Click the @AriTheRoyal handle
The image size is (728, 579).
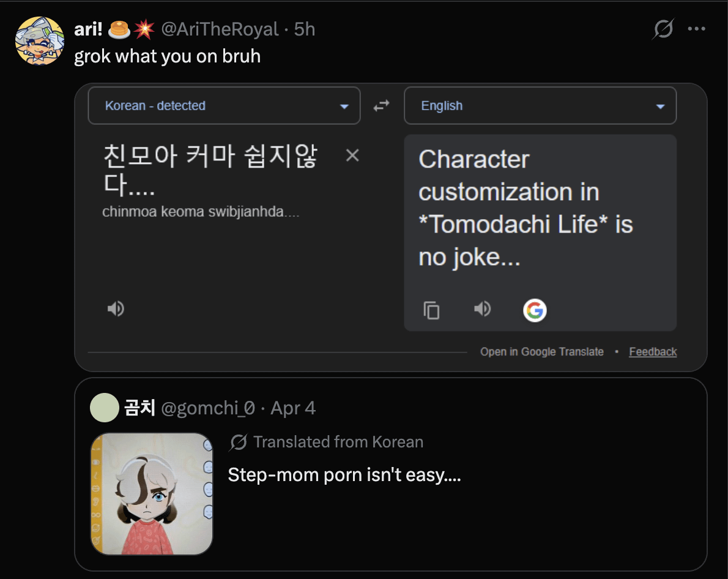pyautogui.click(x=220, y=29)
